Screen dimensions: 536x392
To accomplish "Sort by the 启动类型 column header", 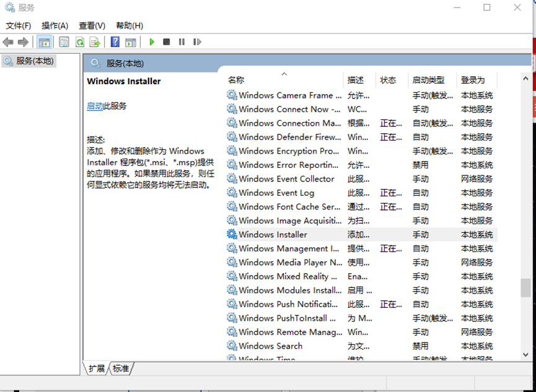I will tap(433, 80).
